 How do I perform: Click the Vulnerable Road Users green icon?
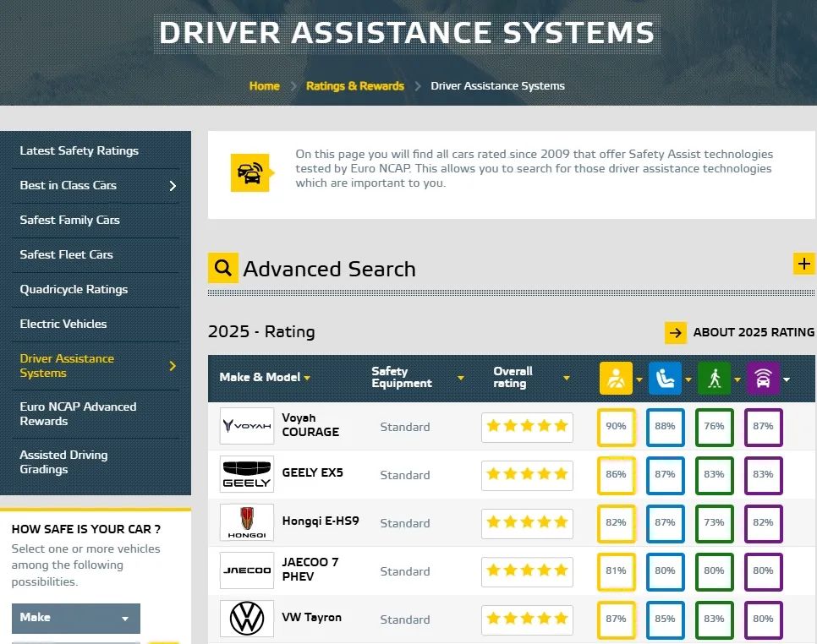pyautogui.click(x=714, y=379)
